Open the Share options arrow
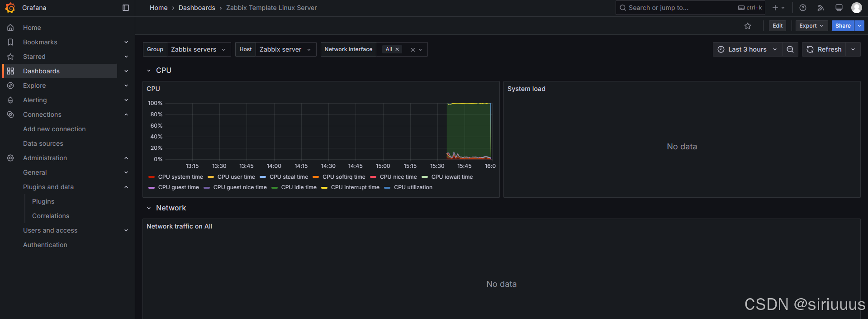The height and width of the screenshot is (319, 868). (x=859, y=26)
